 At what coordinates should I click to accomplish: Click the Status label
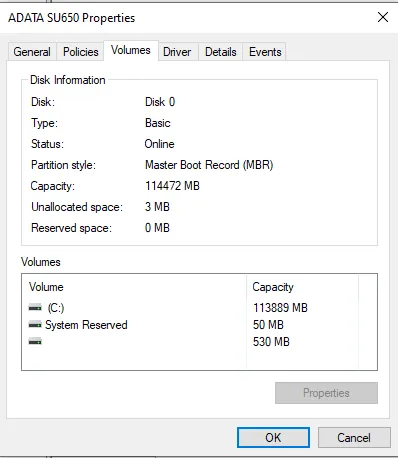point(47,144)
